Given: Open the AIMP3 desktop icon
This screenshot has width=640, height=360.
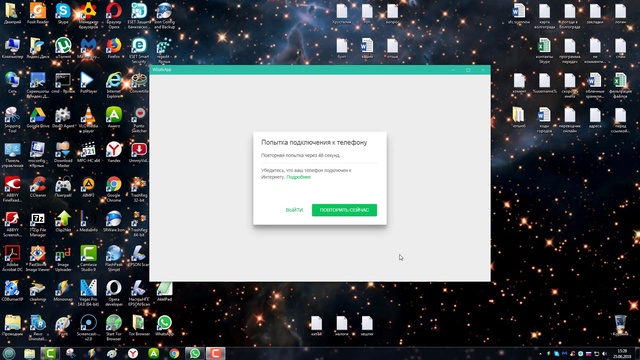Looking at the screenshot, I should [x=88, y=187].
